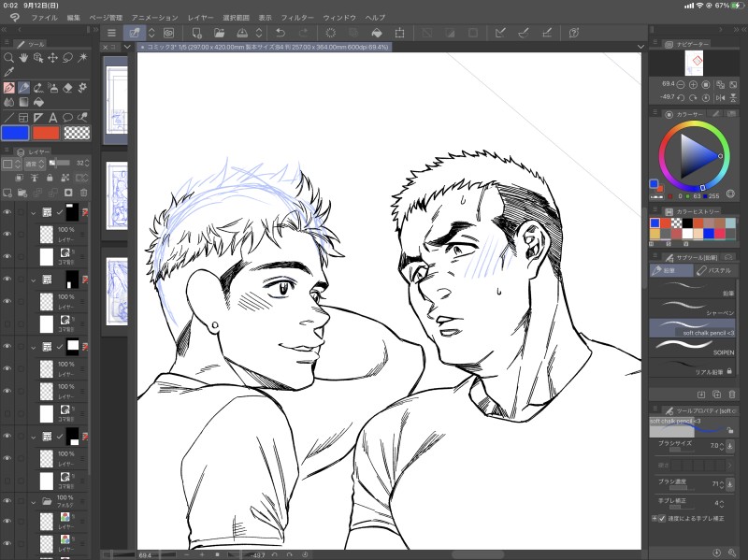Select the Lasso selection tool
The width and height of the screenshot is (748, 560).
67,58
